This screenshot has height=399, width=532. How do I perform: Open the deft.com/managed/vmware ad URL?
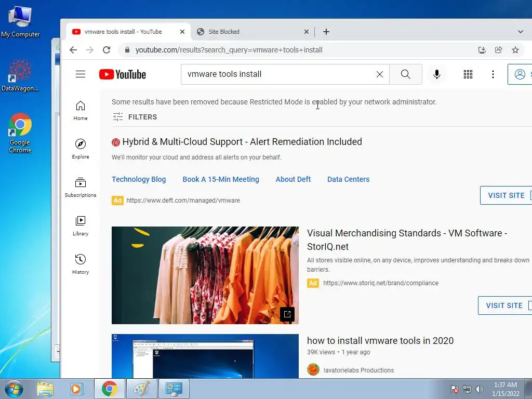point(183,201)
